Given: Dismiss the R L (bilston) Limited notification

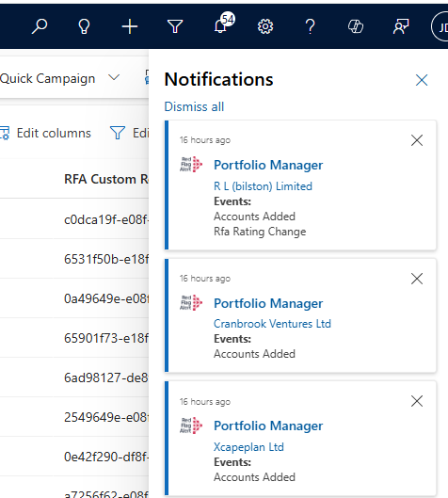Looking at the screenshot, I should tap(417, 140).
